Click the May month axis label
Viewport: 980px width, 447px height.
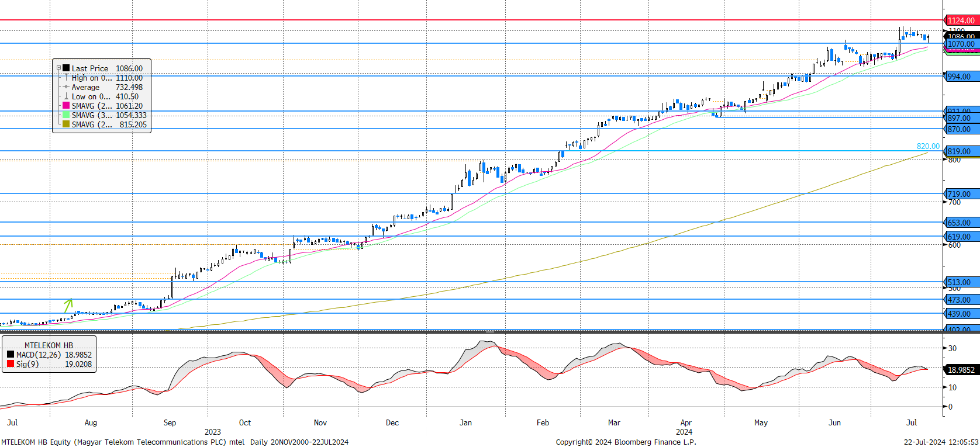point(761,422)
